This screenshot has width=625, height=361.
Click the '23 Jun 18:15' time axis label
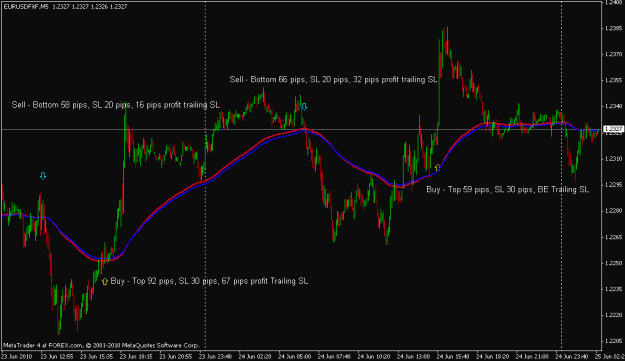136,356
